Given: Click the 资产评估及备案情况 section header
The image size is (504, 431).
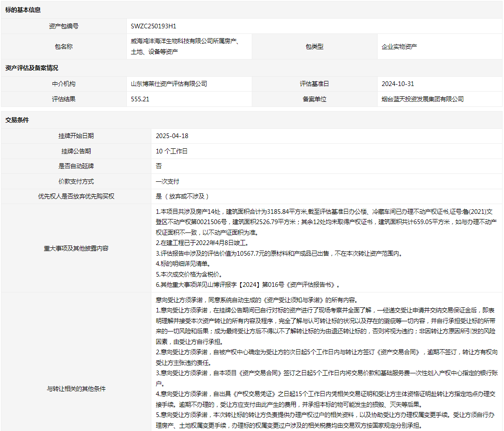Looking at the screenshot, I should click(32, 68).
